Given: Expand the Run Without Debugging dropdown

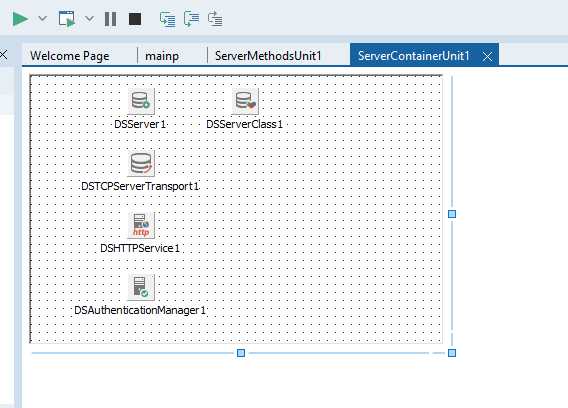Looking at the screenshot, I should tap(89, 18).
